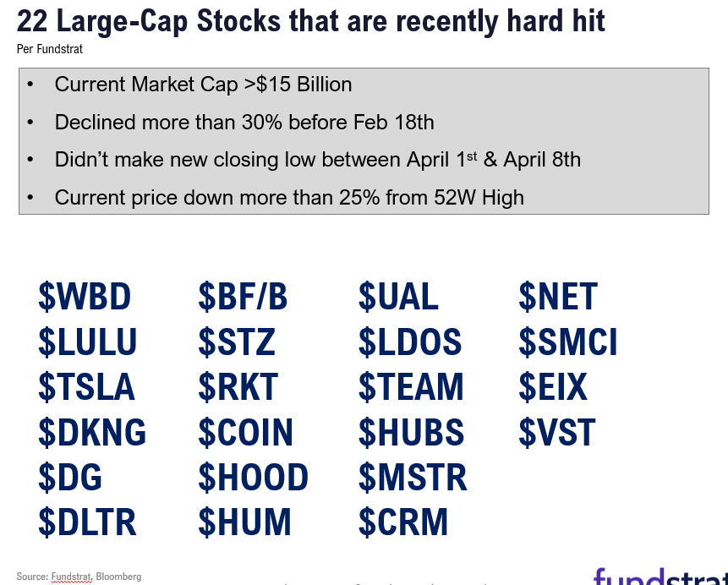Click the slide title heading
The width and height of the screenshot is (728, 585).
(310, 21)
